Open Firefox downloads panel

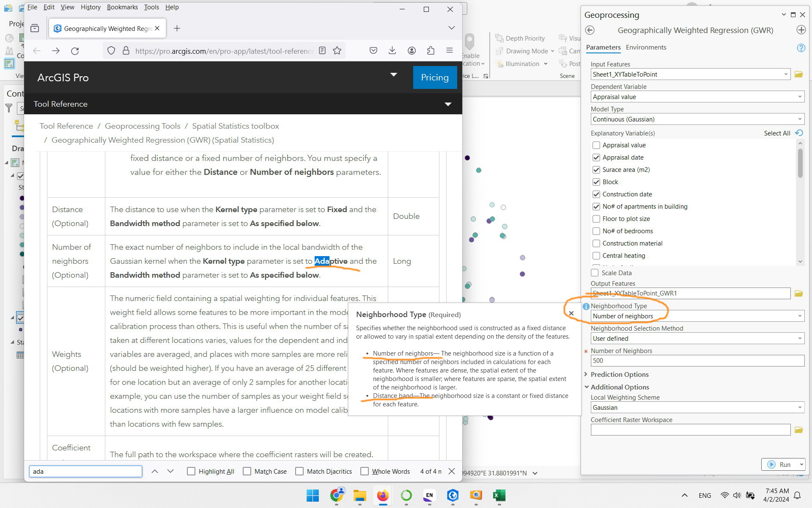pos(392,51)
